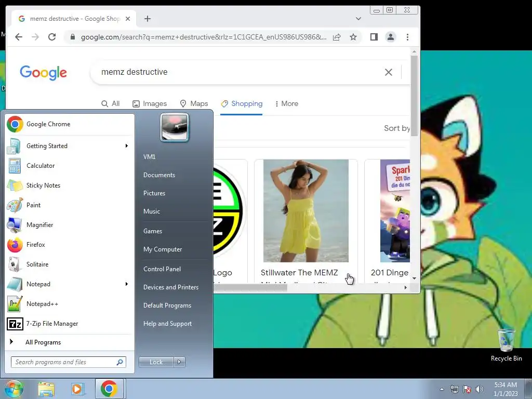
Task: Click the user account picture in Start menu
Action: (175, 127)
